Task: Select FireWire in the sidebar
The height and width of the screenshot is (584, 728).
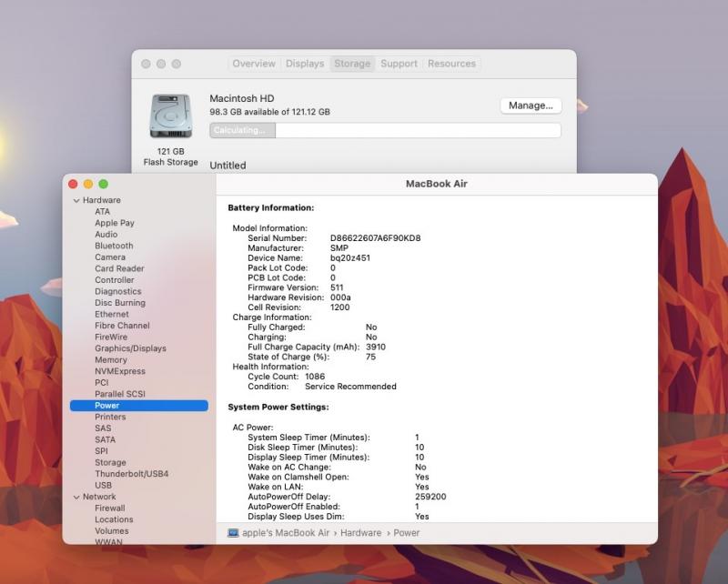Action: point(111,337)
